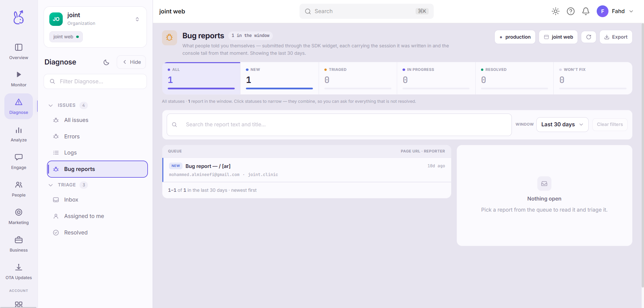Open the Analyze section
644x308 pixels.
[19, 134]
